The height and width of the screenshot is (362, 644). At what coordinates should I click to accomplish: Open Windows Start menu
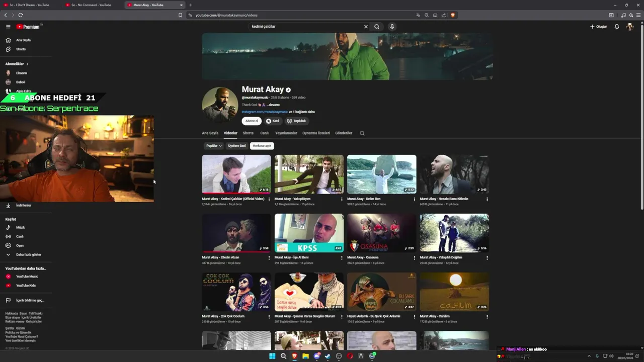tap(272, 356)
